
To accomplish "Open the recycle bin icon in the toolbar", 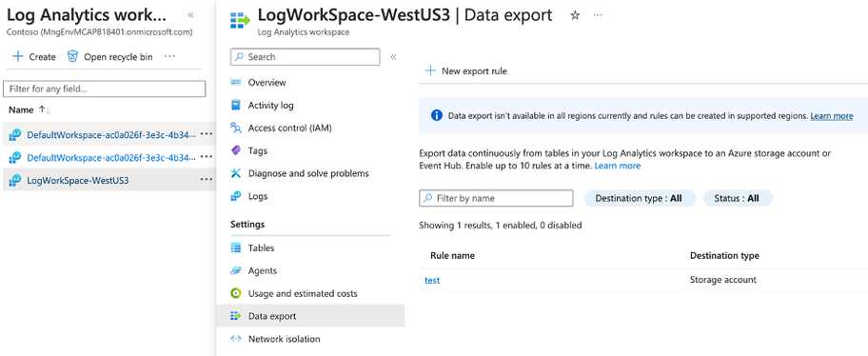I will pos(72,56).
